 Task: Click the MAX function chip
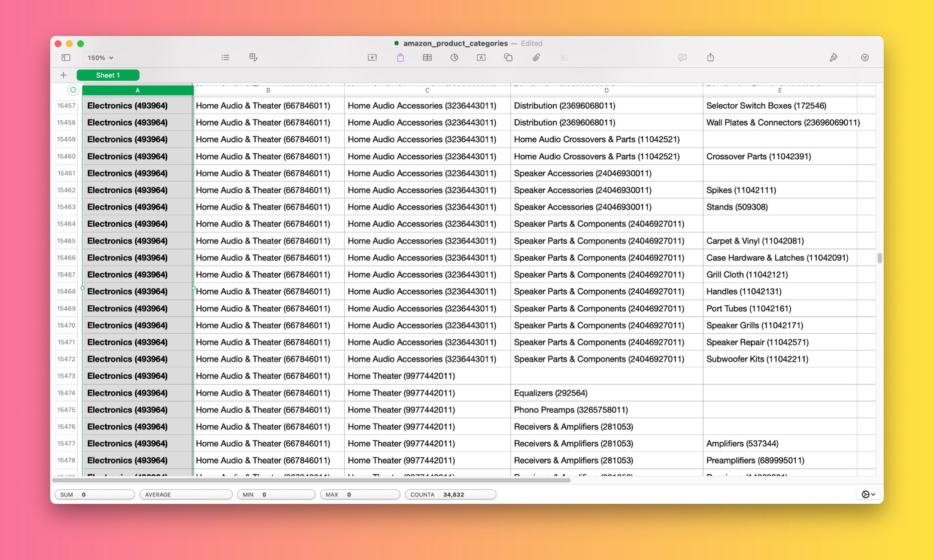tap(360, 495)
